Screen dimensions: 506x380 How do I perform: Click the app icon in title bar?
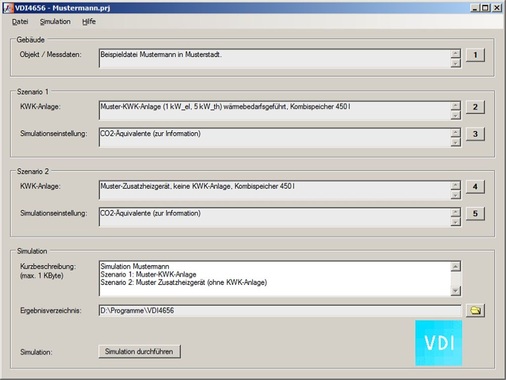8,8
